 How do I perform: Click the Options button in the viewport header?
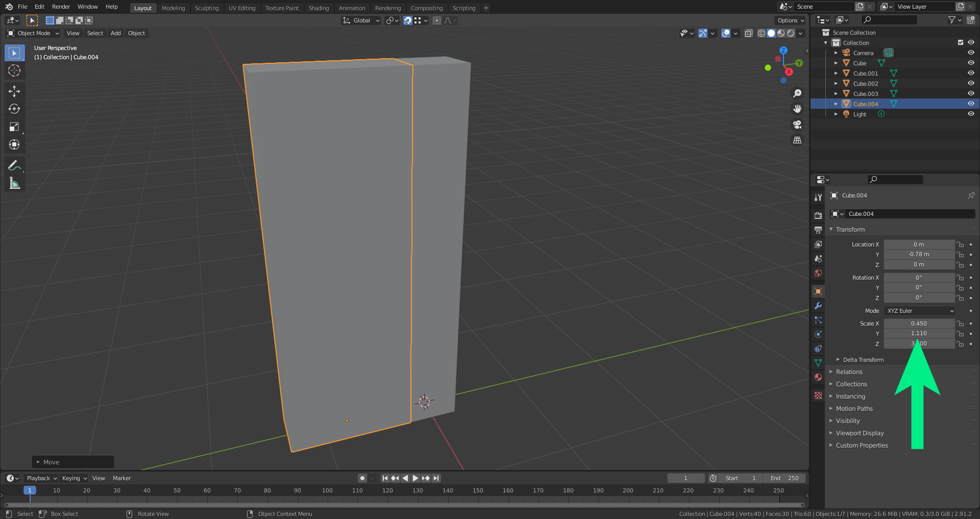pyautogui.click(x=790, y=20)
